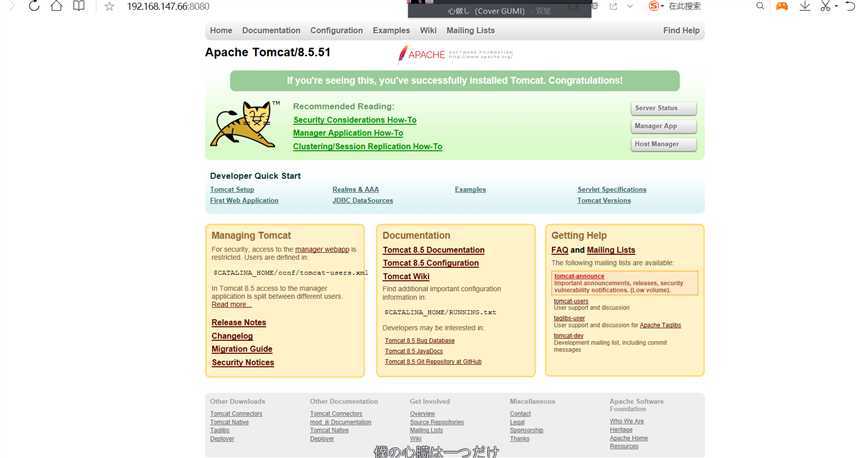Go to the browser home page icon

pos(56,6)
